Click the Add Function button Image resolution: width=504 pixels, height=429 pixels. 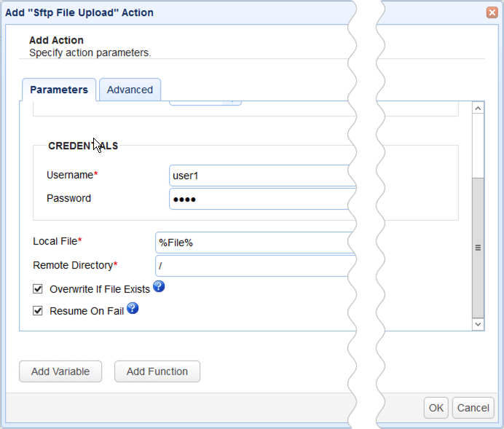[x=157, y=371]
